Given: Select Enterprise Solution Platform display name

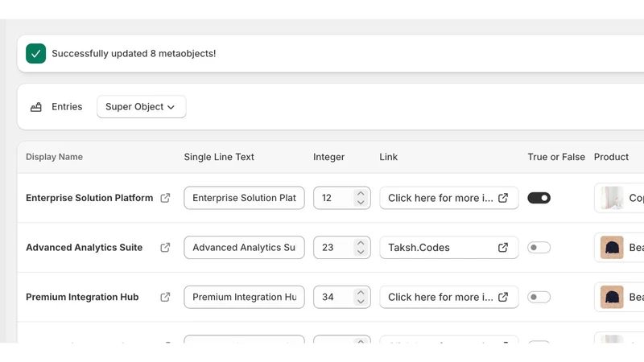Looking at the screenshot, I should [x=89, y=198].
